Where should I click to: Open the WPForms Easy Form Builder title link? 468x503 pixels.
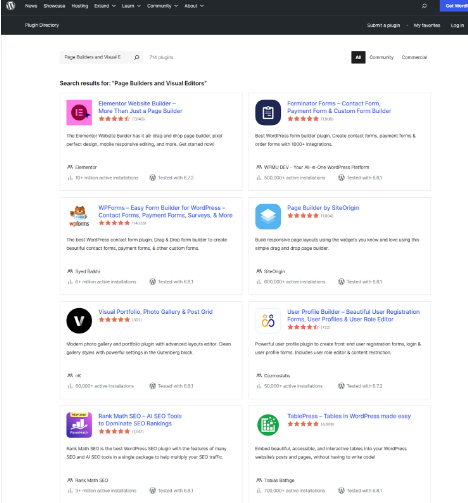165,211
